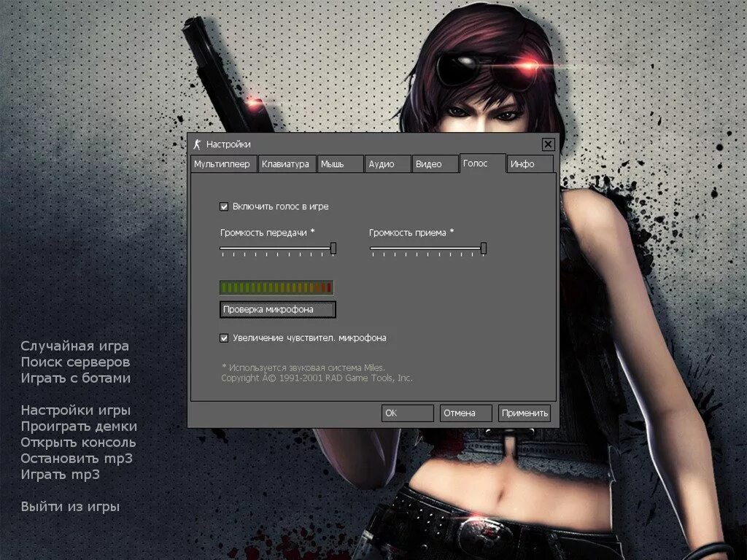Viewport: 747px width, 560px height.
Task: Choose Проиграть демки
Action: [79, 426]
